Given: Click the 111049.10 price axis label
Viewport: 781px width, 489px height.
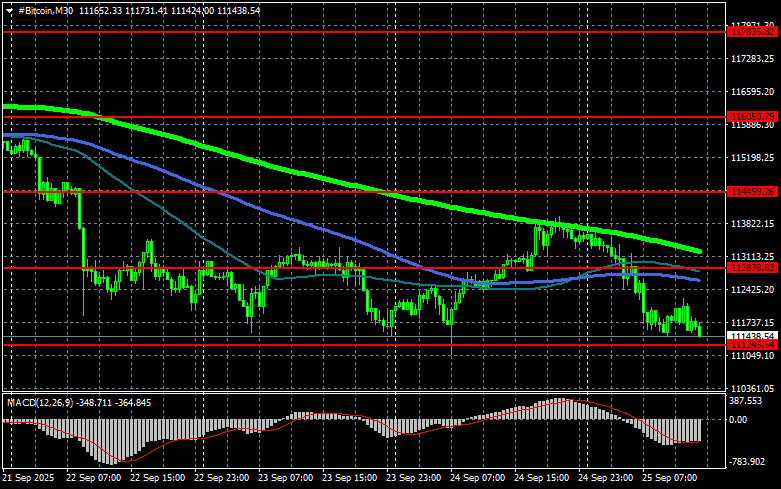Looking at the screenshot, I should pyautogui.click(x=752, y=356).
